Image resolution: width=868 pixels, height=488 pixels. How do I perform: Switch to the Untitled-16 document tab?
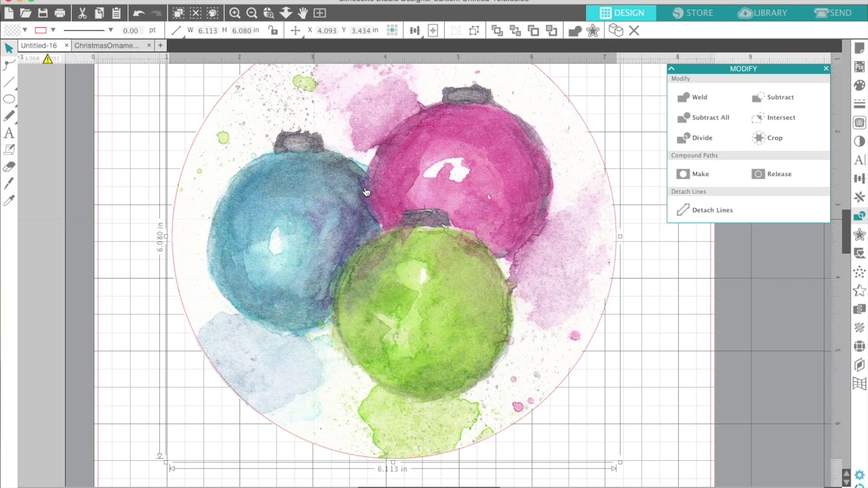pos(39,45)
